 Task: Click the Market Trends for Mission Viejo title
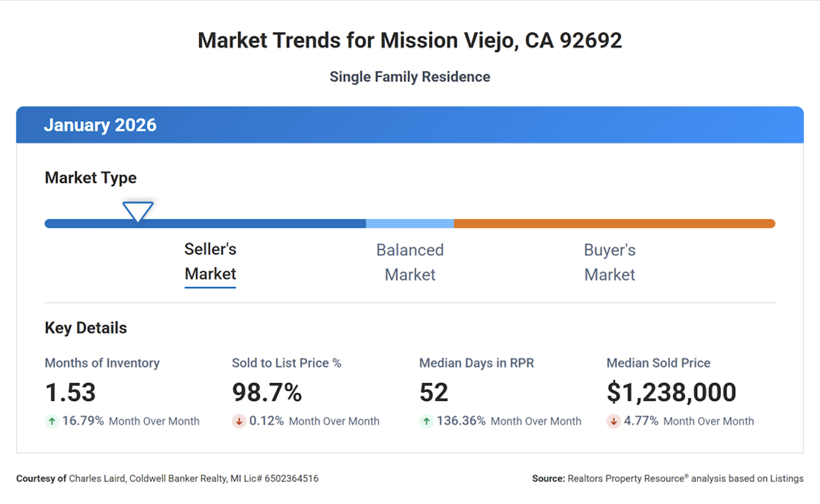click(409, 41)
